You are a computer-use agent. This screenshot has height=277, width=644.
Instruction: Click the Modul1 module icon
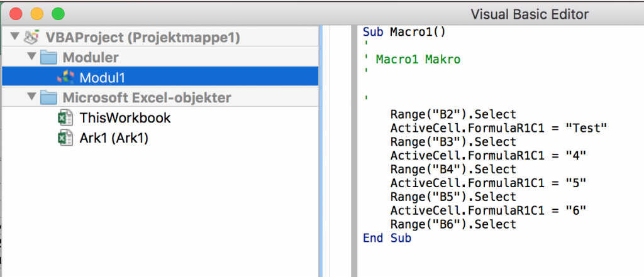65,77
